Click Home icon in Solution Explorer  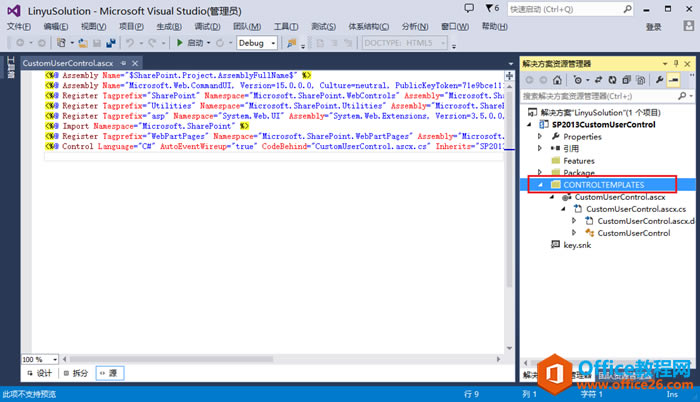click(x=557, y=80)
